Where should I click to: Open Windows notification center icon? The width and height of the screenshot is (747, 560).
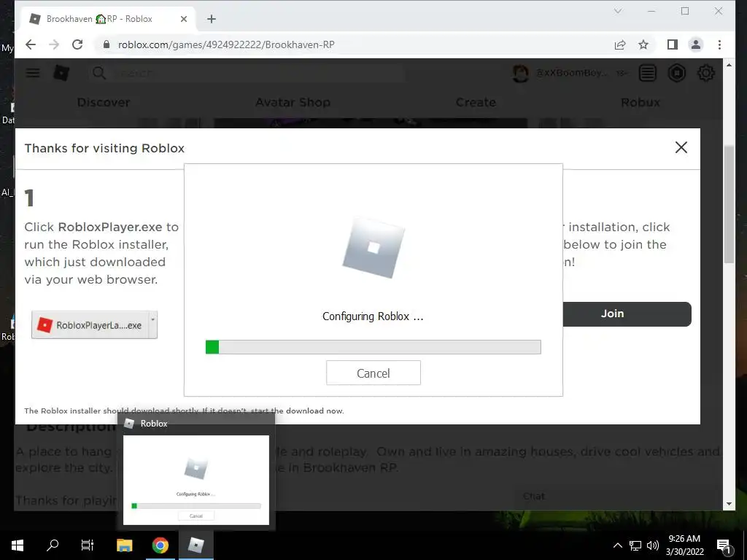(724, 545)
